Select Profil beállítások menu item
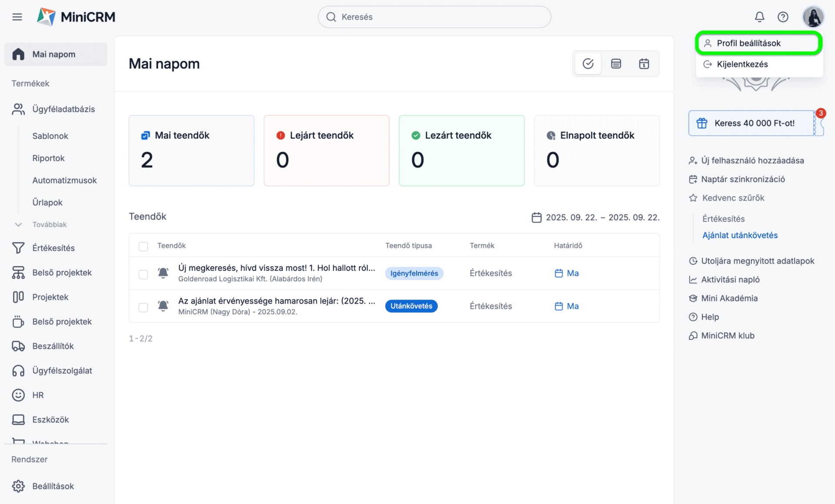 pyautogui.click(x=748, y=43)
